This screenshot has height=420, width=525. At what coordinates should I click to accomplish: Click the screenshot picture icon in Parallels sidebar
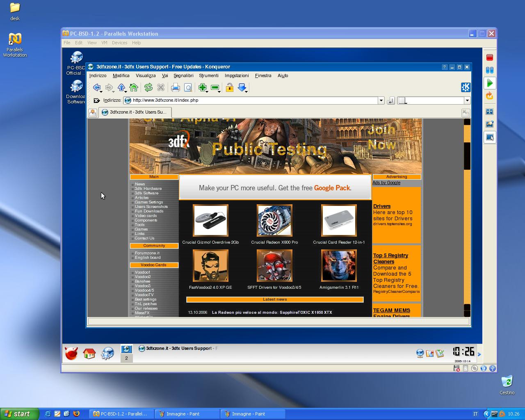point(489,124)
